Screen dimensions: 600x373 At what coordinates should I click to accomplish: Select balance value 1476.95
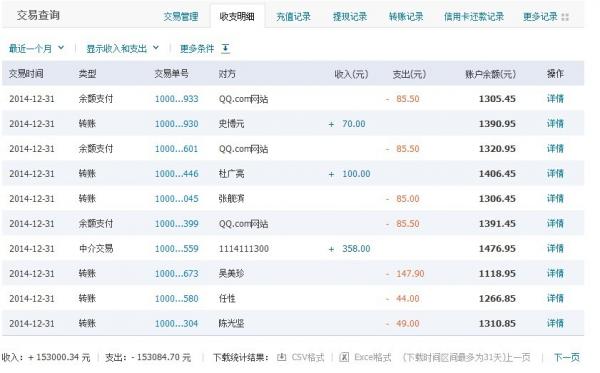point(497,249)
